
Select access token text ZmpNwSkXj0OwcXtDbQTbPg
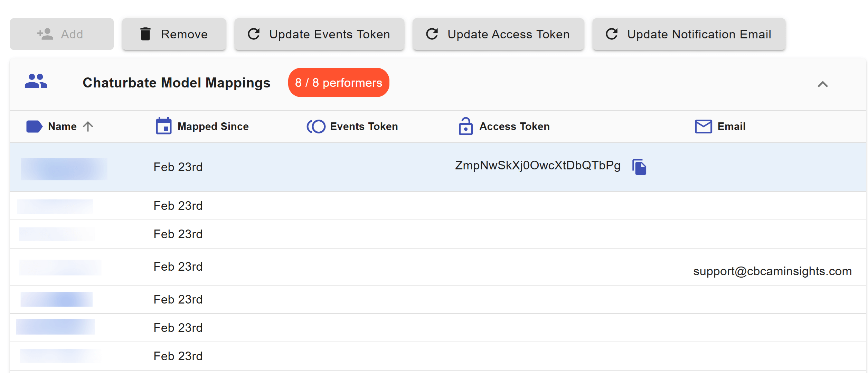pos(538,166)
